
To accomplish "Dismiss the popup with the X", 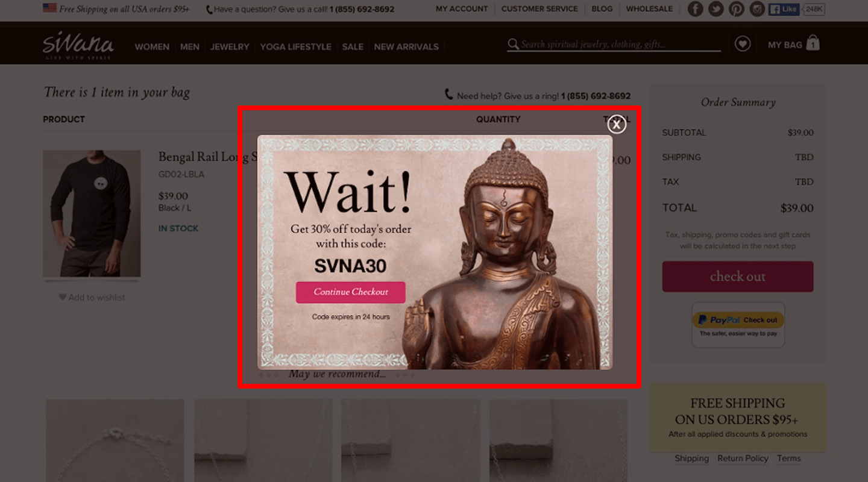I will point(617,124).
